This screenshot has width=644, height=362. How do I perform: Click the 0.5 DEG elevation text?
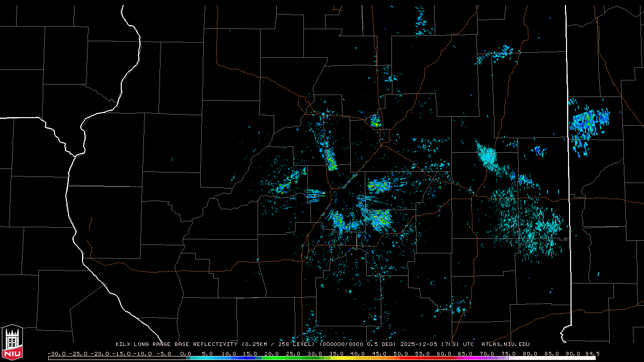coord(383,344)
